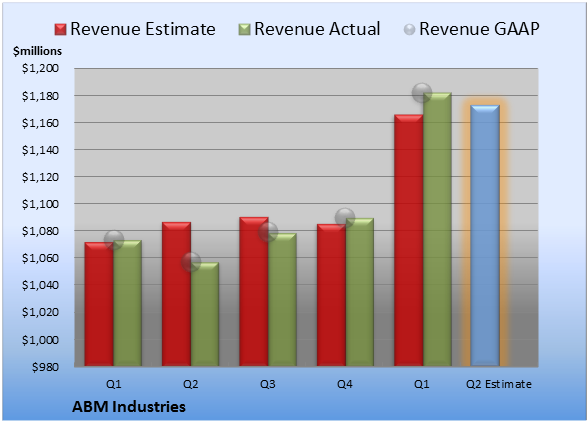Click the 'Q3' x-axis label
Viewport: 588px width, 422px height.
[268, 384]
